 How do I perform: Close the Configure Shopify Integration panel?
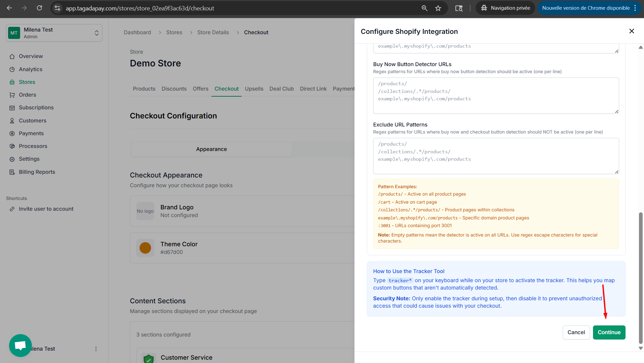point(631,31)
